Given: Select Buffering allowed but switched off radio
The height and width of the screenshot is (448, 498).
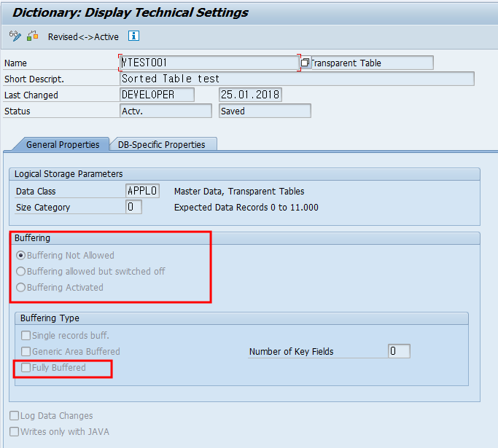Looking at the screenshot, I should [20, 271].
